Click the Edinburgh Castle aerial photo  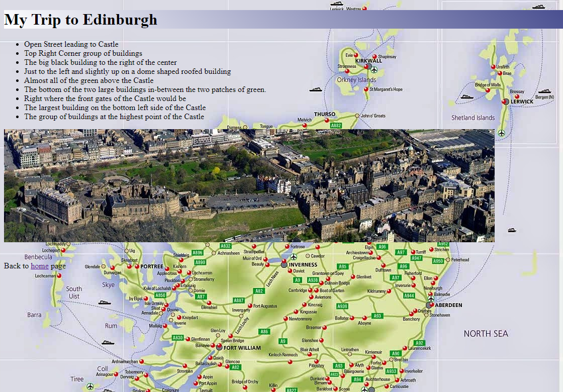coord(249,185)
